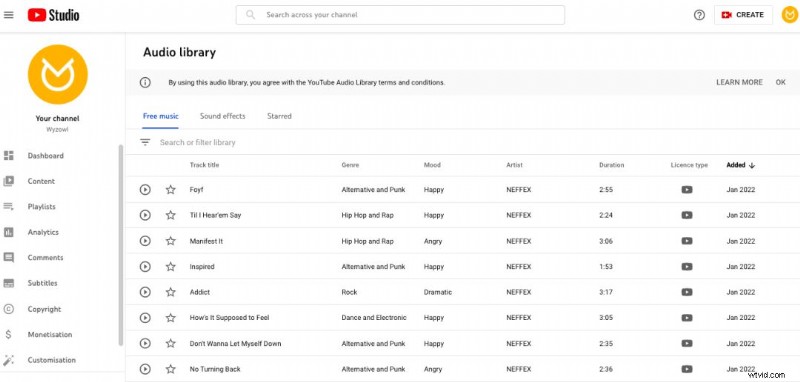Click the help question mark icon

click(x=699, y=15)
